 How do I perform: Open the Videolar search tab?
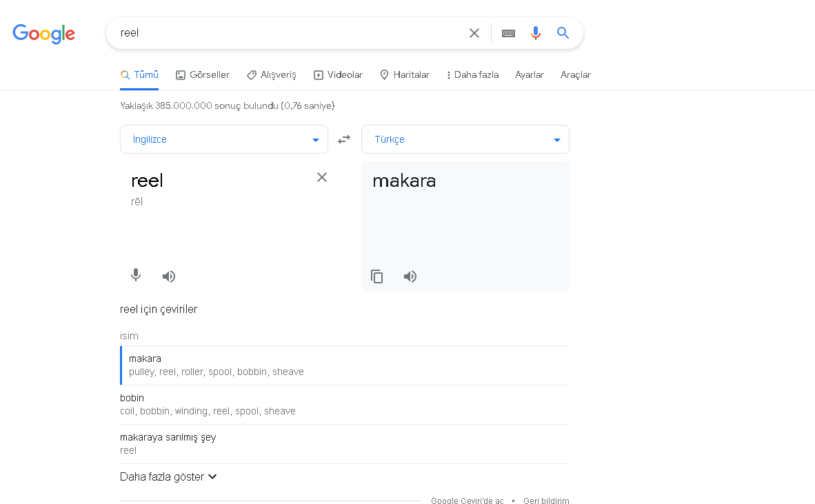click(x=338, y=74)
